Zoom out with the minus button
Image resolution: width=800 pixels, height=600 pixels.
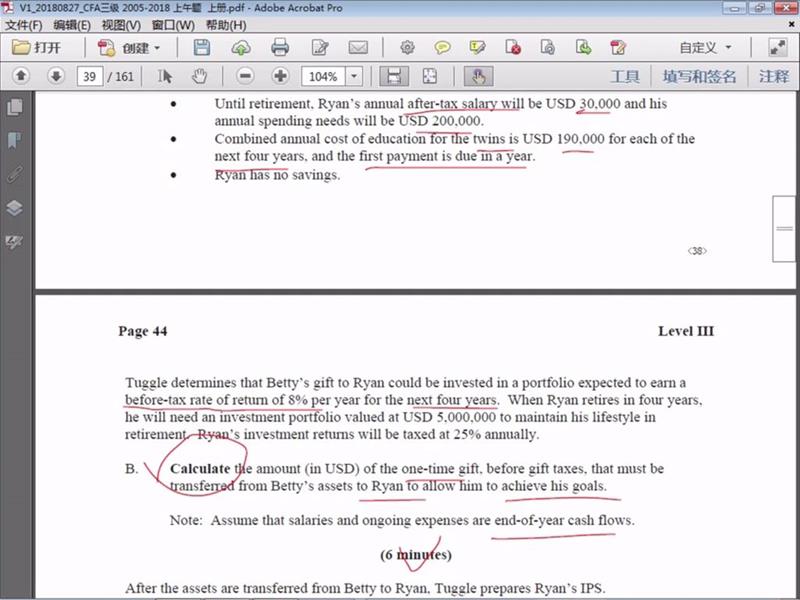click(245, 76)
